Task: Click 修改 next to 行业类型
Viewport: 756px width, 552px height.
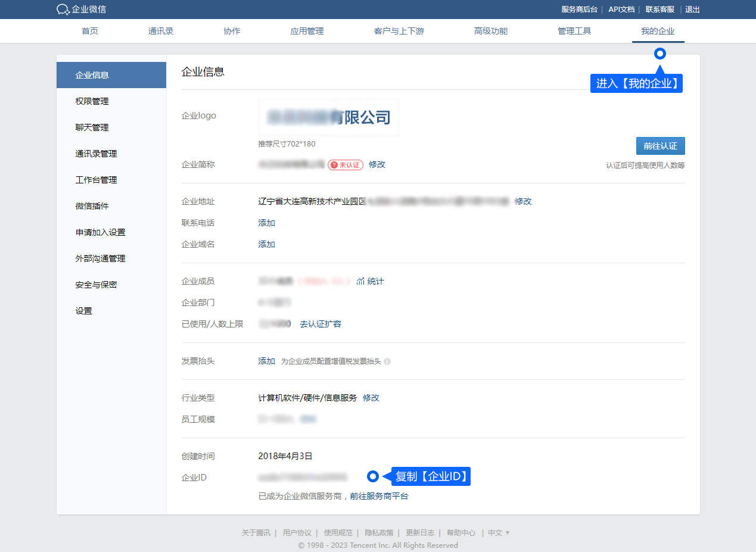Action: point(371,398)
